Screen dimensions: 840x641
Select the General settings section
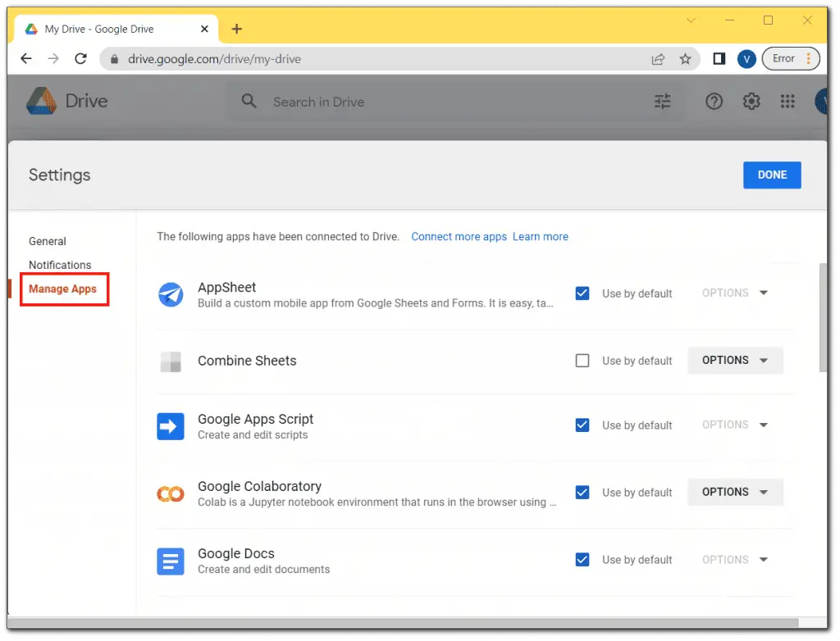47,241
